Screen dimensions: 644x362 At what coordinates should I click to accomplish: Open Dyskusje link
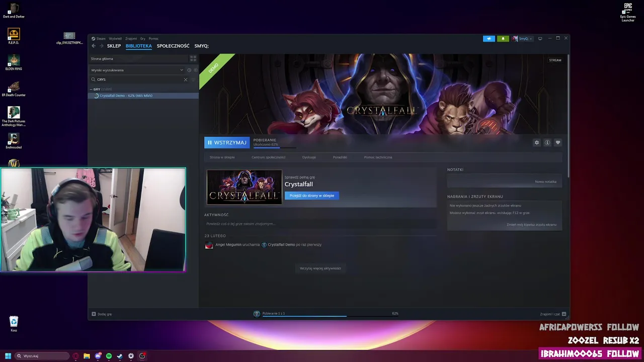(x=309, y=157)
